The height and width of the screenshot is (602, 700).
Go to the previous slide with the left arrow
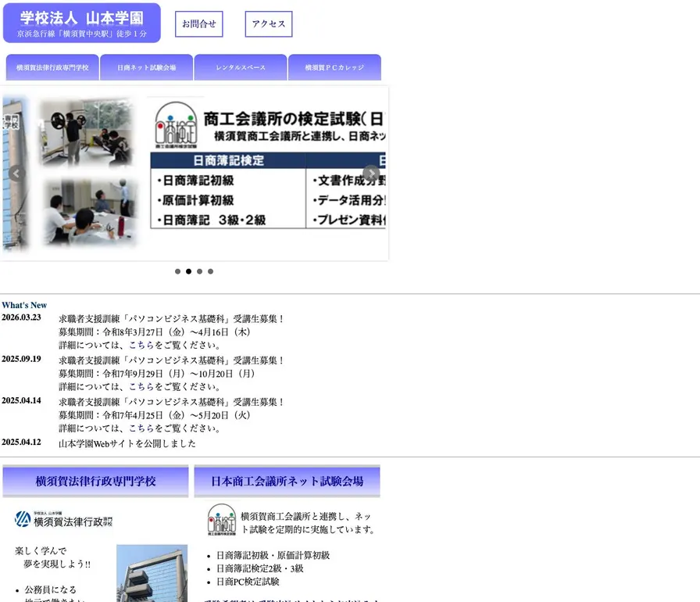(x=17, y=174)
